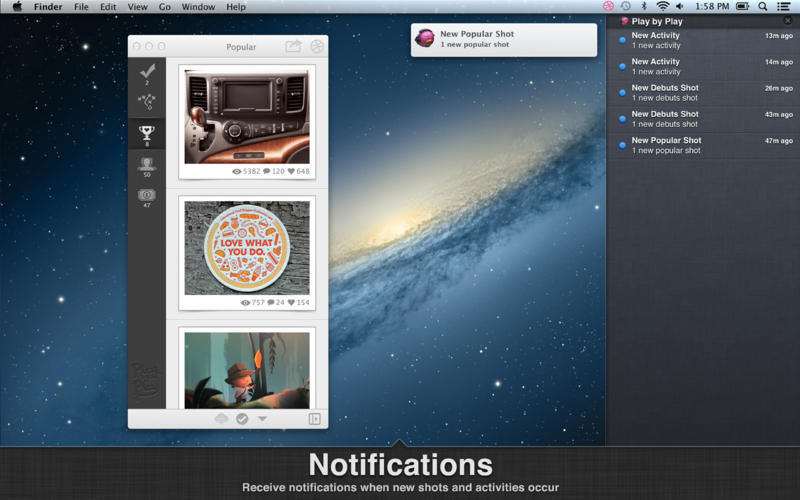The height and width of the screenshot is (500, 800).
Task: Select the Popular trophy icon in sidebar
Action: click(147, 134)
